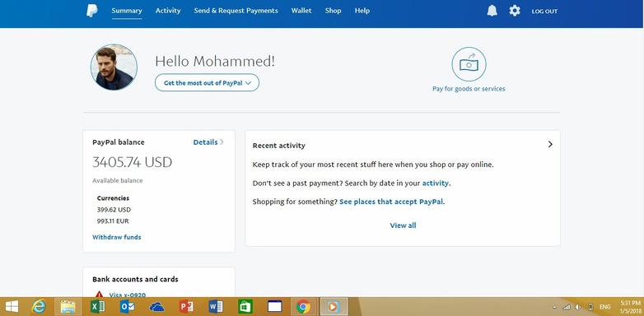Click the 399.62 USD currency line
This screenshot has width=644, height=316.
pyautogui.click(x=114, y=210)
